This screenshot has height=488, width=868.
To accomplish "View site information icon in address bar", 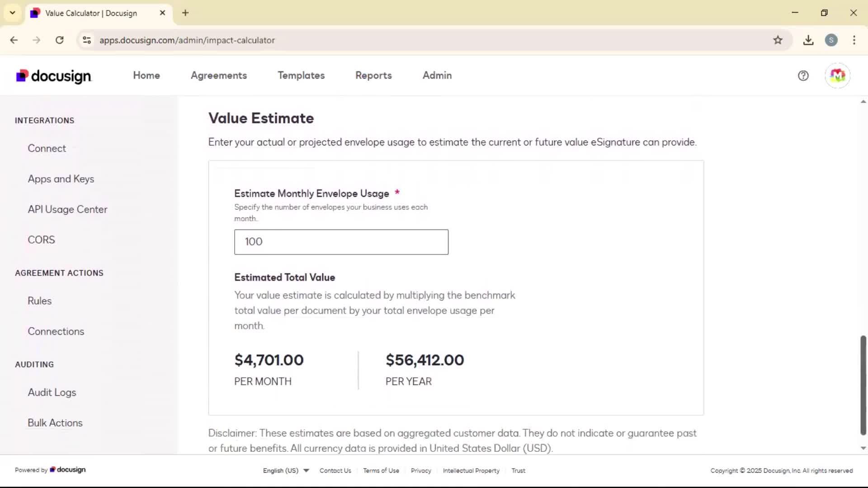I will [87, 40].
